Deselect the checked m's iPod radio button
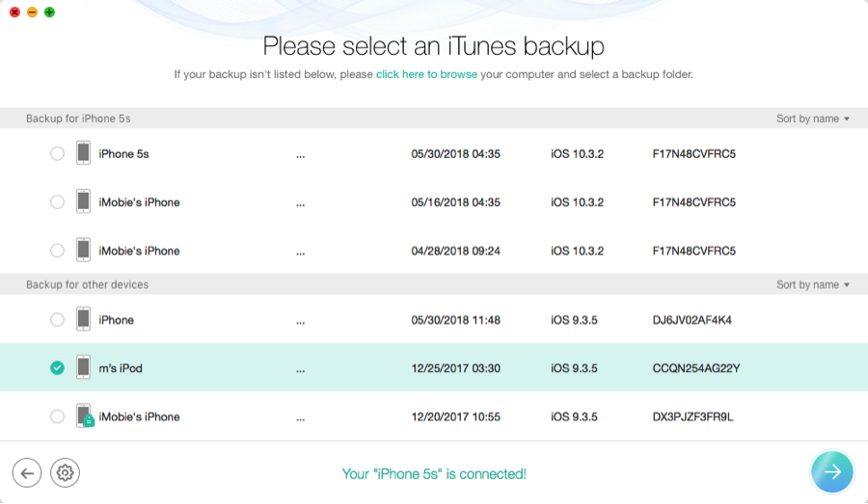This screenshot has height=504, width=868. [x=57, y=368]
